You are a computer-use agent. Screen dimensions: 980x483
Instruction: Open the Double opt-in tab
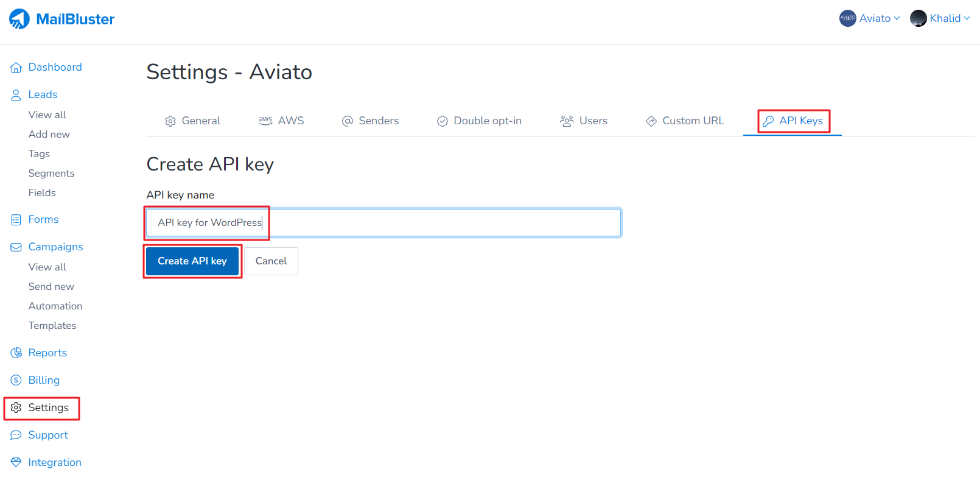point(479,121)
